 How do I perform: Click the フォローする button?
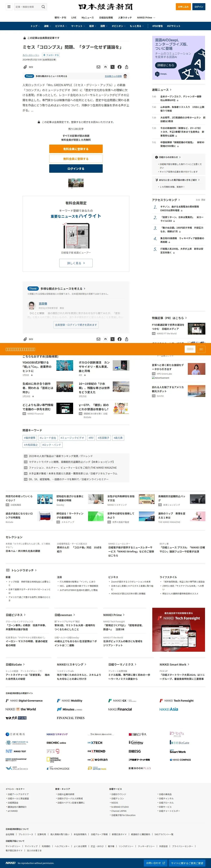tap(51, 55)
